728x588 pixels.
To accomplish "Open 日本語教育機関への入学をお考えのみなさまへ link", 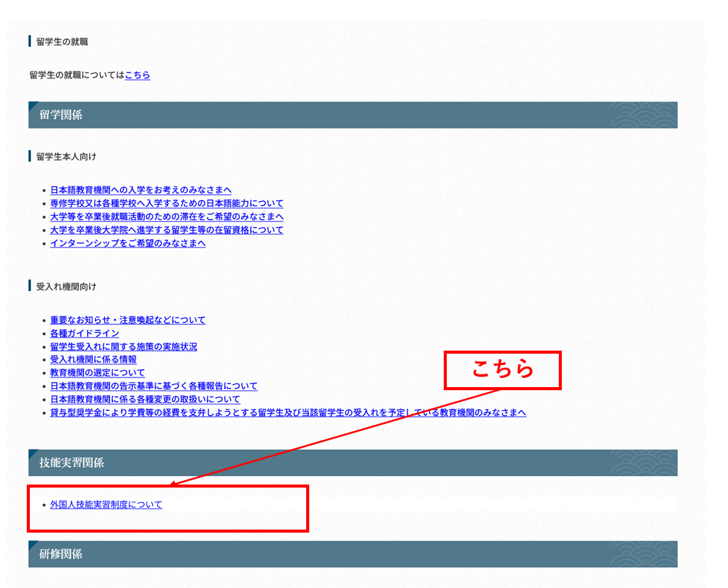I will pyautogui.click(x=141, y=190).
